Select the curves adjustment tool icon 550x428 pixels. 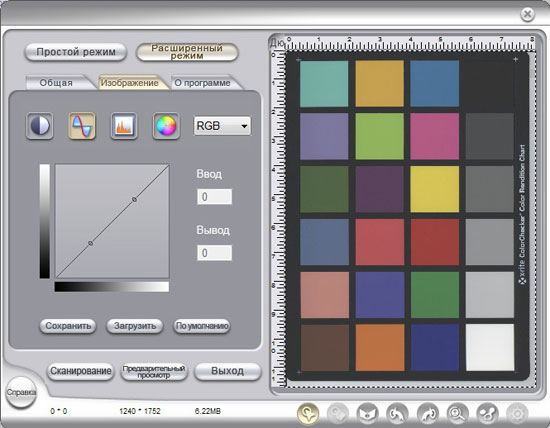82,126
